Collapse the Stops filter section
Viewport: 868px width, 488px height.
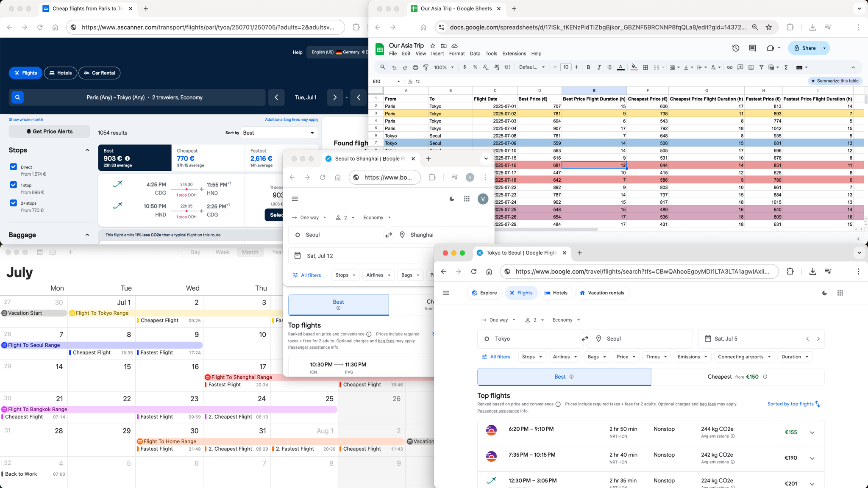pos(87,150)
